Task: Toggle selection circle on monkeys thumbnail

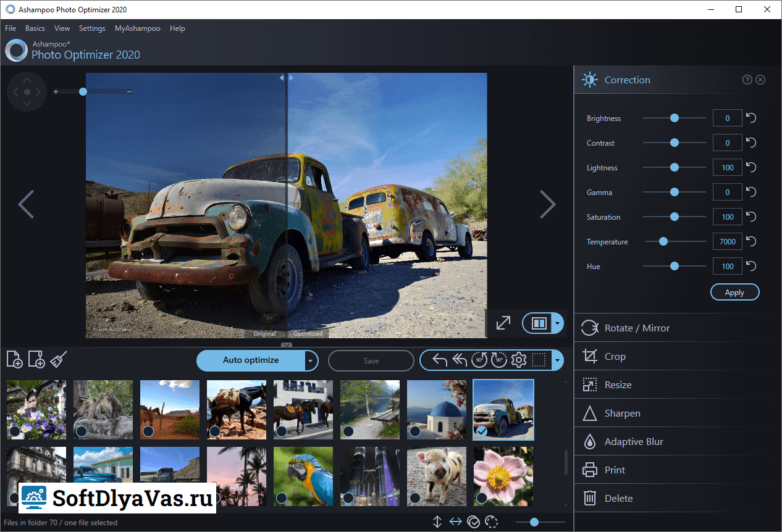Action: 81,431
